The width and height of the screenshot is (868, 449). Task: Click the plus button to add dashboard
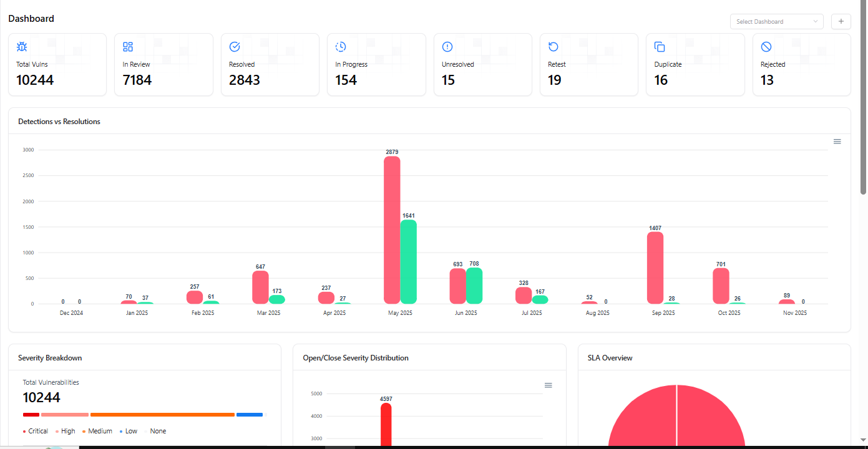(x=841, y=21)
